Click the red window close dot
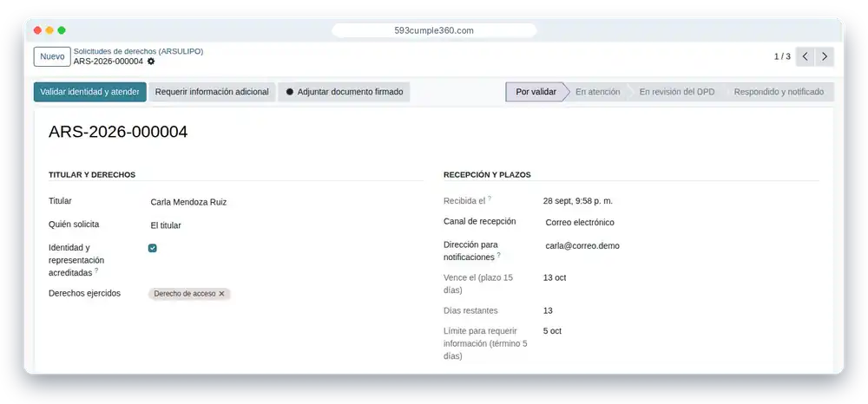 (x=37, y=30)
